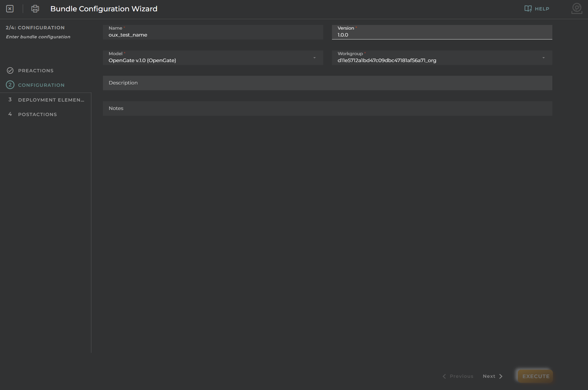Open the user profile icon at top right
Image resolution: width=588 pixels, height=390 pixels.
pos(577,8)
